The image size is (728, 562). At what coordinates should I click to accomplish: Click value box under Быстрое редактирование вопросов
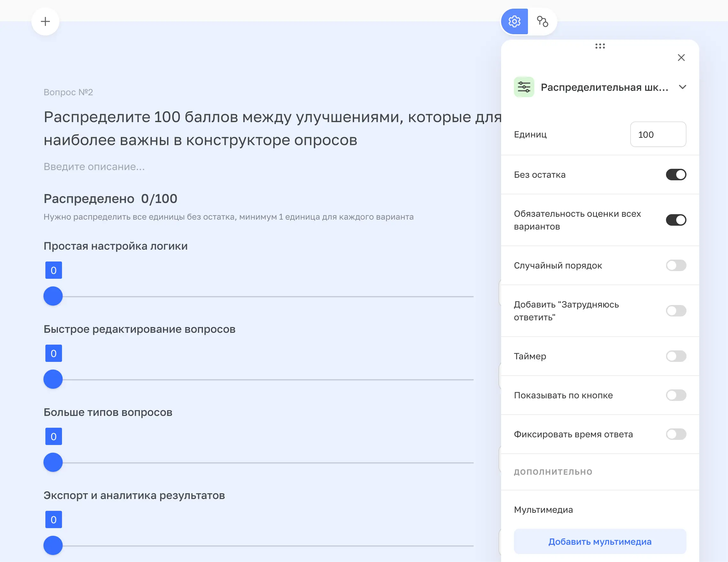point(54,353)
